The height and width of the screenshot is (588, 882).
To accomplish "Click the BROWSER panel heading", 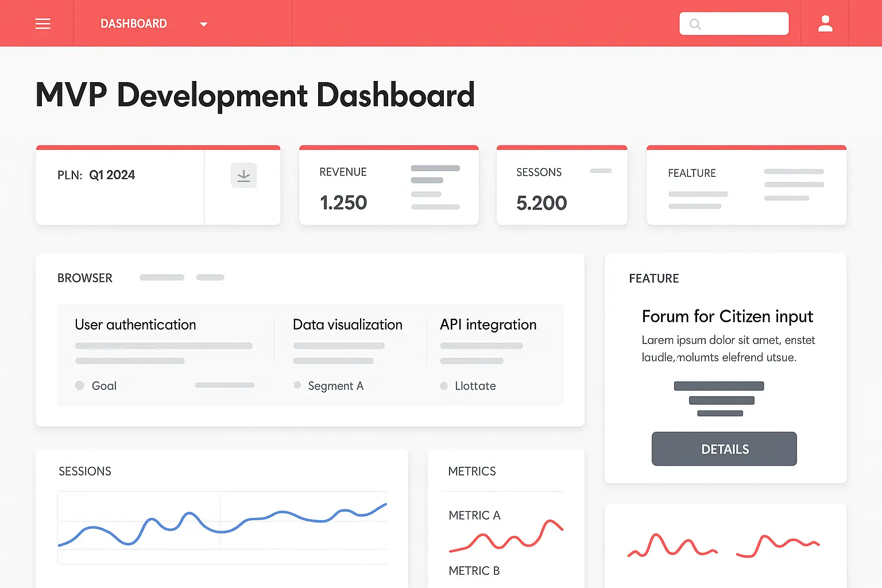I will (85, 278).
